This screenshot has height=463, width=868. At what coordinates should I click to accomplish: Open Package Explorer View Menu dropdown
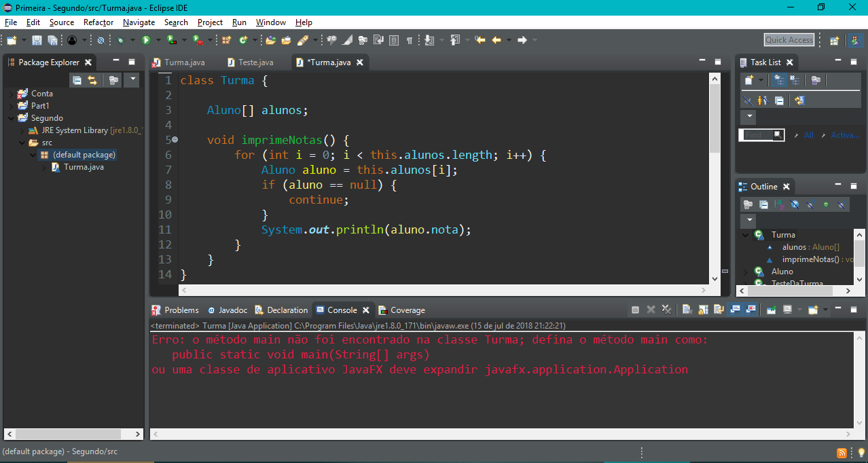coord(132,80)
